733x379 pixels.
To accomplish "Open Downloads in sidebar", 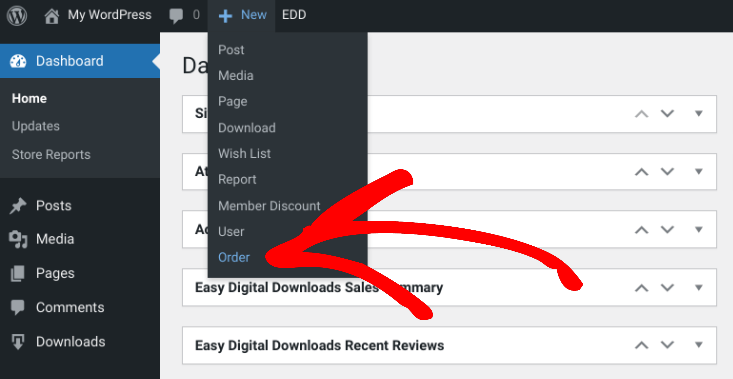I will pyautogui.click(x=71, y=342).
